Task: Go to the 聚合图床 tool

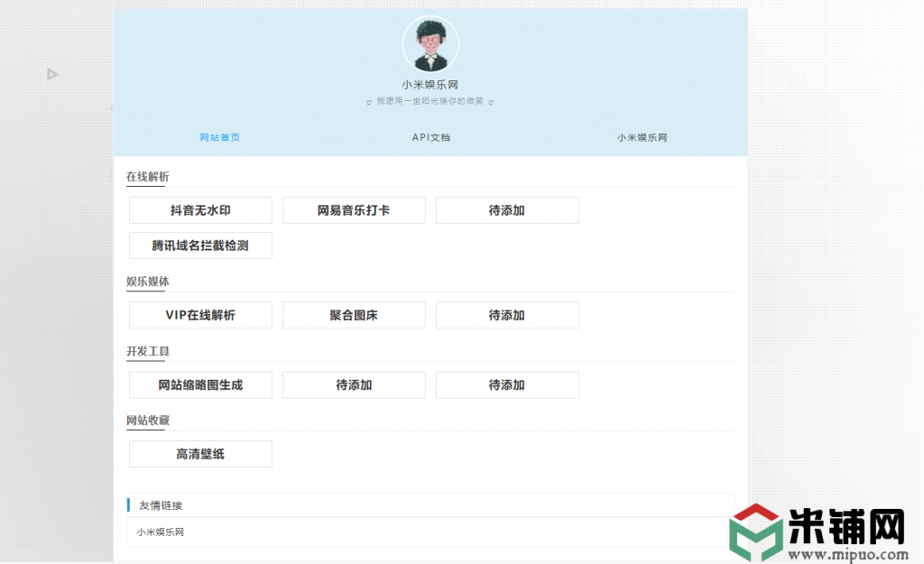Action: 354,315
